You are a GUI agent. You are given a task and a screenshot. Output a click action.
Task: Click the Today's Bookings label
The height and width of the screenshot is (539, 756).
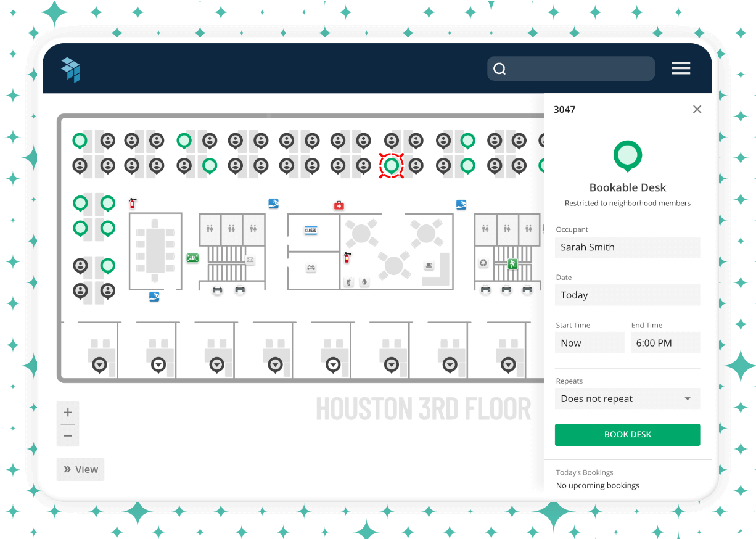585,472
